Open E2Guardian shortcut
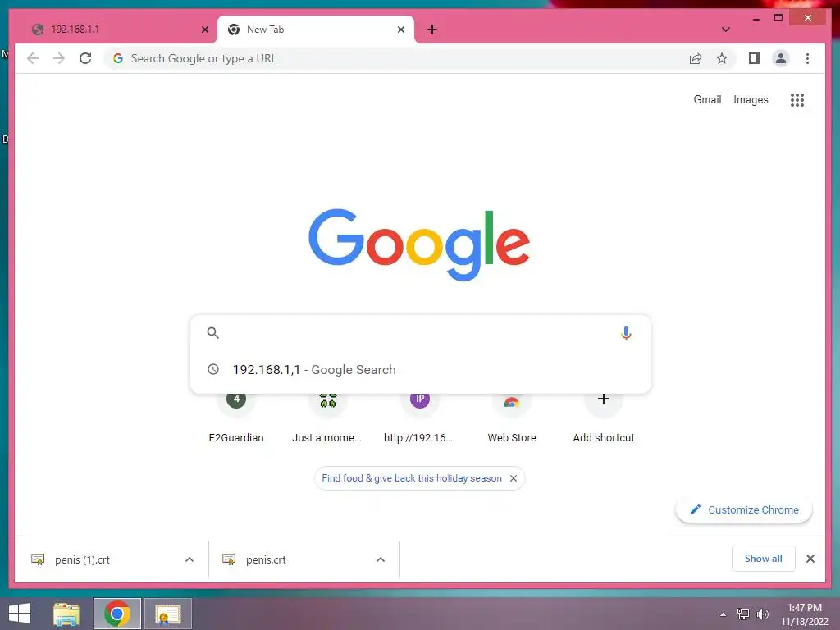 [236, 418]
